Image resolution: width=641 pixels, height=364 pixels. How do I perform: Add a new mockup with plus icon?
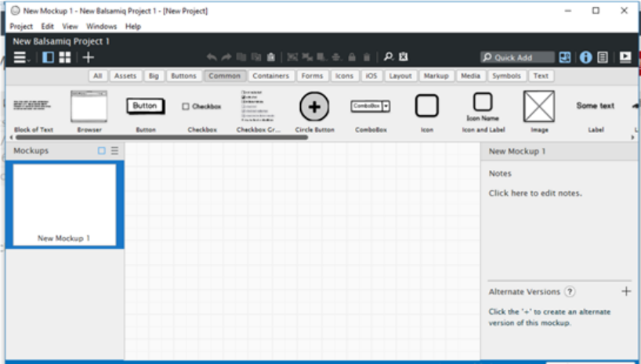[x=88, y=57]
